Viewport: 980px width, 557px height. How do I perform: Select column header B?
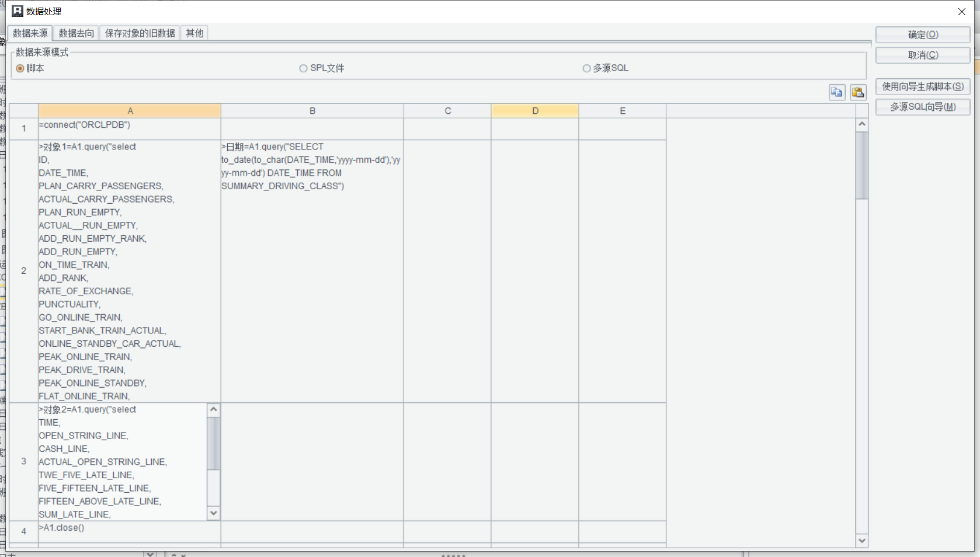point(312,111)
